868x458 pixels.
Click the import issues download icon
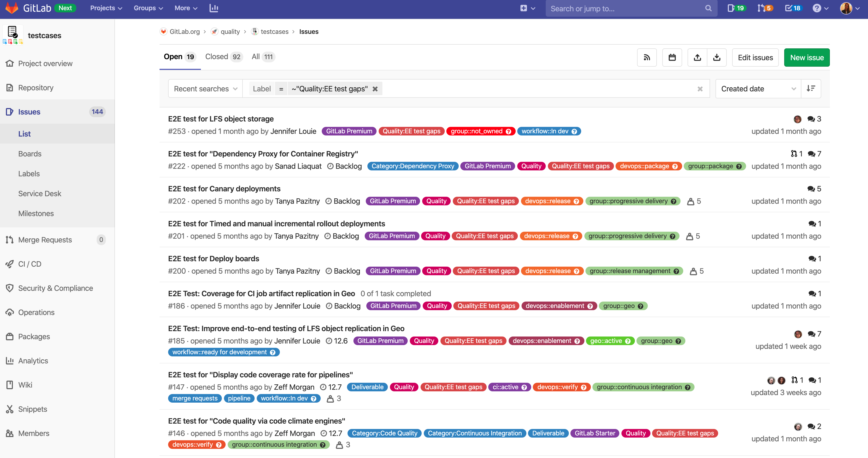click(x=717, y=58)
